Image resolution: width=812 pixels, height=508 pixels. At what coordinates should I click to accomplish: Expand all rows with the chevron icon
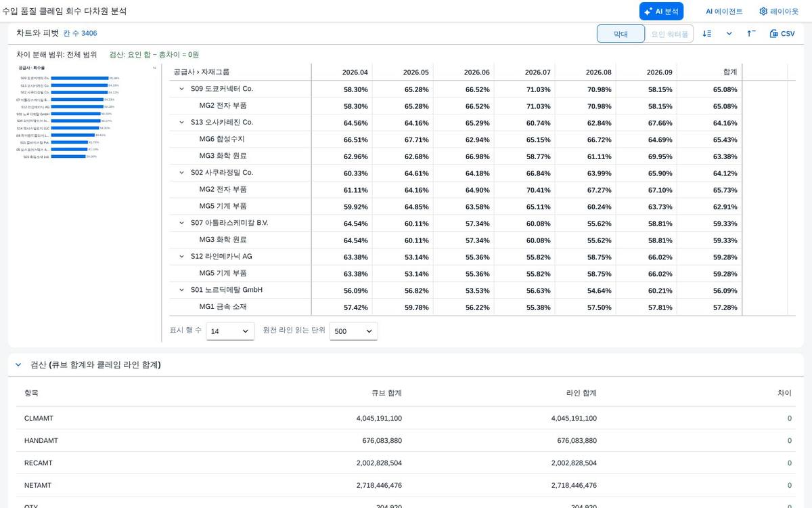point(729,34)
